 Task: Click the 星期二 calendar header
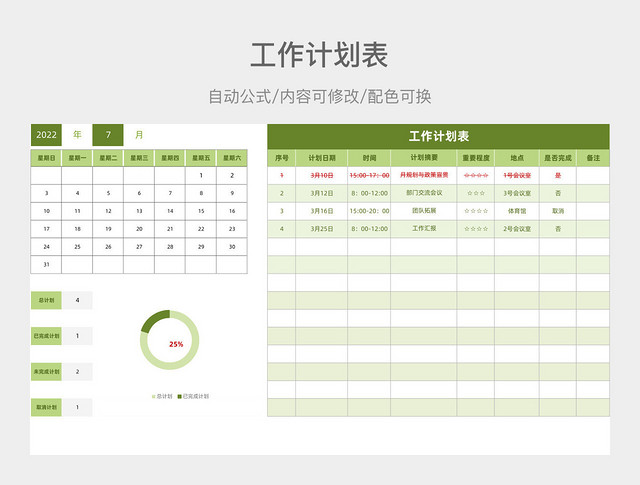click(x=108, y=158)
